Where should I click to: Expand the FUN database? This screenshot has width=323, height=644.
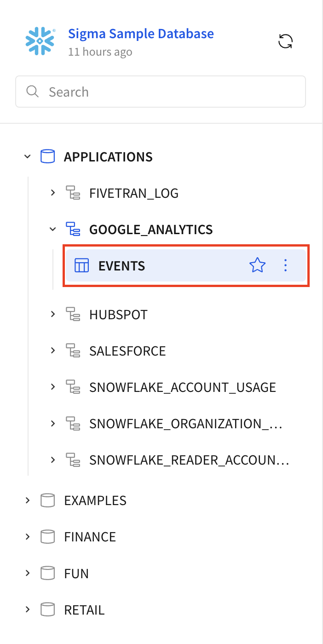(x=28, y=573)
